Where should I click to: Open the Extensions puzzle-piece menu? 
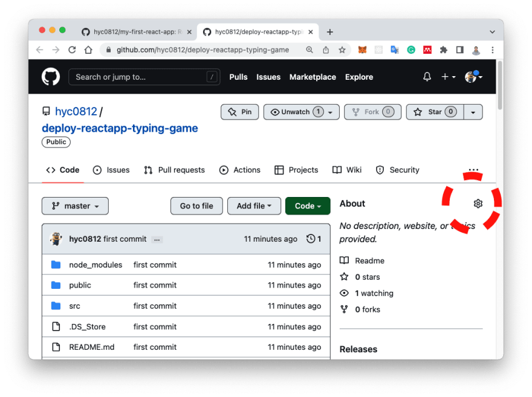point(444,50)
